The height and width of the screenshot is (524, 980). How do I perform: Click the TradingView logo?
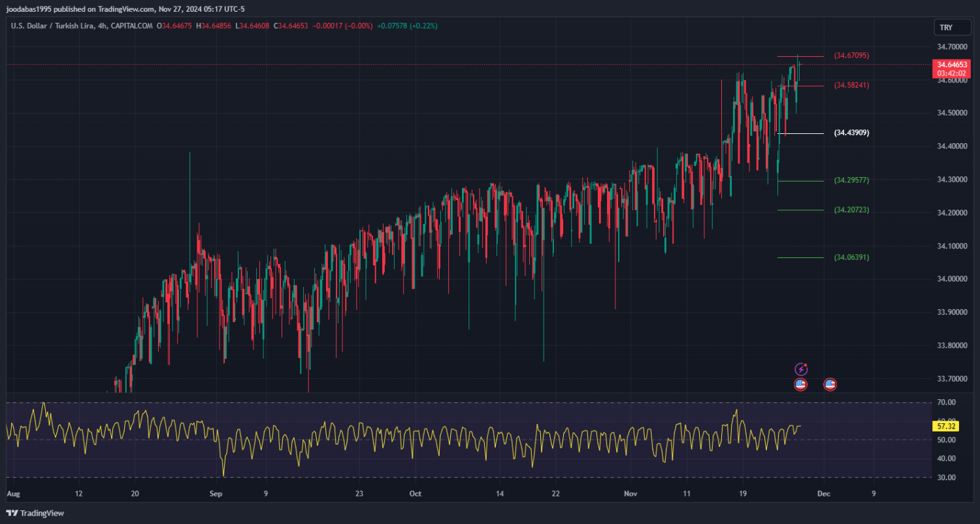(x=35, y=513)
